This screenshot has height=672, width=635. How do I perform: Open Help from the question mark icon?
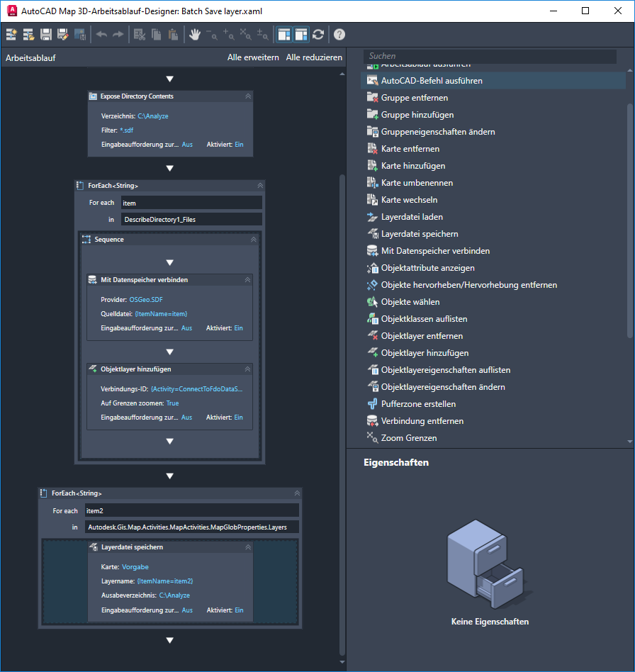339,35
